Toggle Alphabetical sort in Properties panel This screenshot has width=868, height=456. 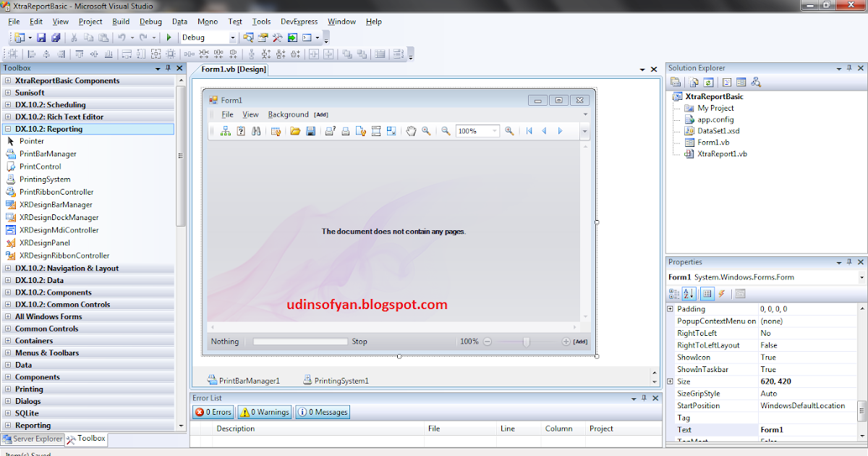(689, 293)
